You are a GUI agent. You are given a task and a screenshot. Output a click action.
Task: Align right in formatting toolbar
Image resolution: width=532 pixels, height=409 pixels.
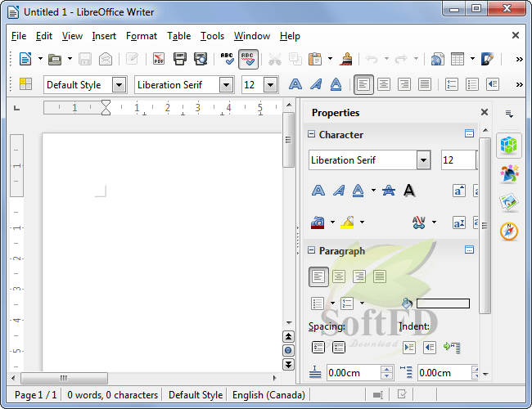click(404, 84)
